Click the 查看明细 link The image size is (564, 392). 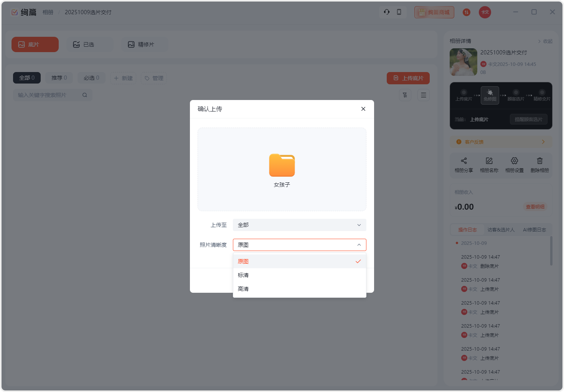pyautogui.click(x=535, y=207)
